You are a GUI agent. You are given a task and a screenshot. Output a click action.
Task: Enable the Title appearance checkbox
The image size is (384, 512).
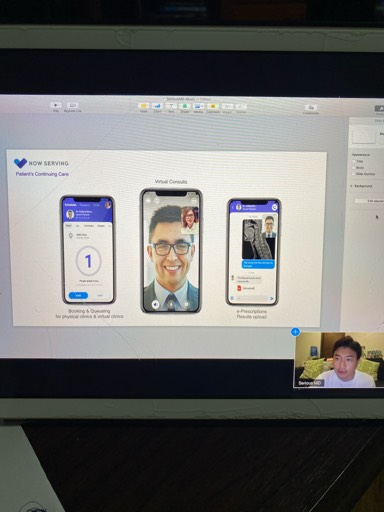[x=354, y=161]
